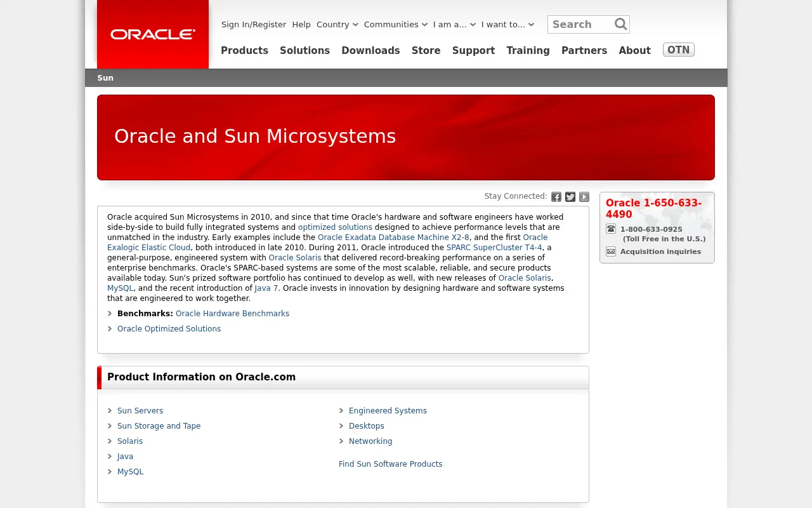Open the optimized solutions link

tap(335, 227)
